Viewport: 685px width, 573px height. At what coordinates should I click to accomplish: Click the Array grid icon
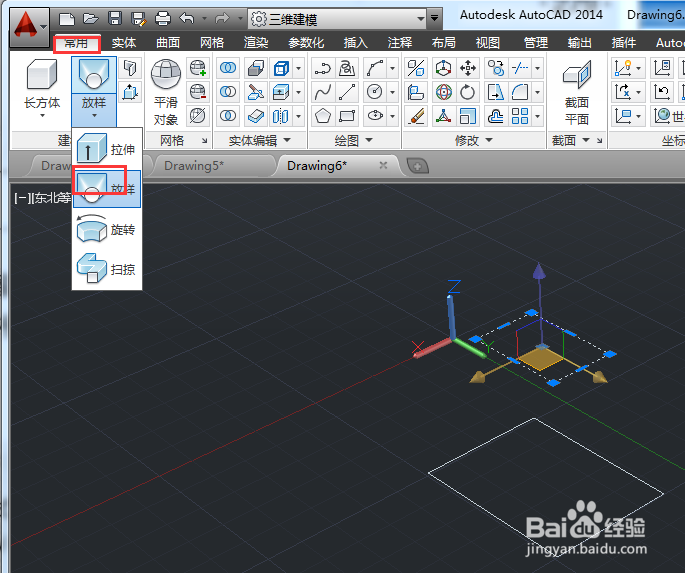coord(520,116)
